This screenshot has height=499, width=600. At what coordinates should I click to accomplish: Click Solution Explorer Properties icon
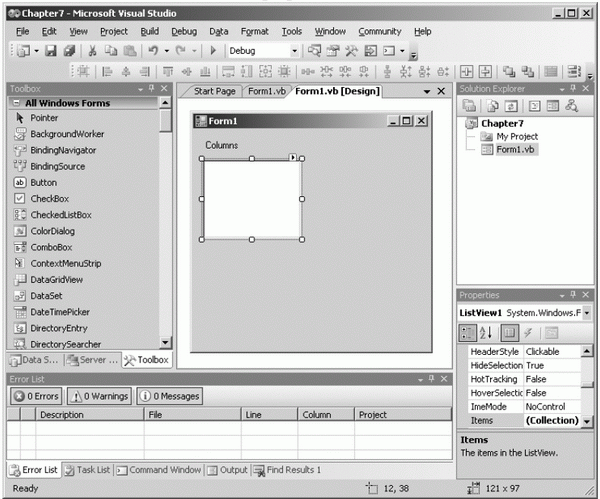pos(470,106)
